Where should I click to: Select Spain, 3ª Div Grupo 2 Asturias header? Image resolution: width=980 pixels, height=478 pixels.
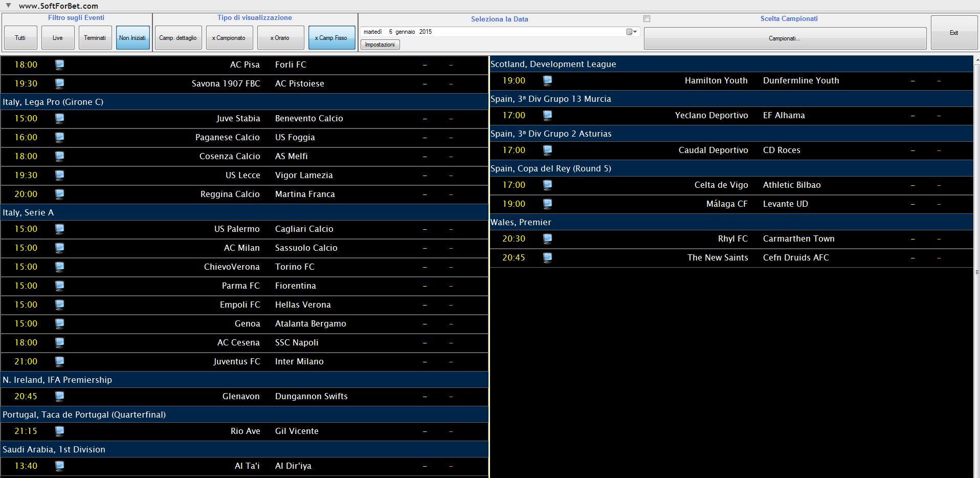click(x=731, y=134)
